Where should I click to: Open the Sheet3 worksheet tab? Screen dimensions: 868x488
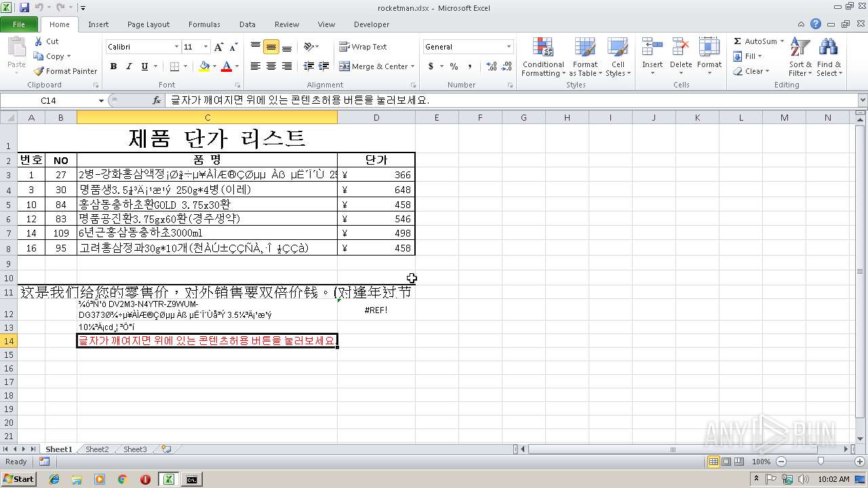tap(135, 449)
